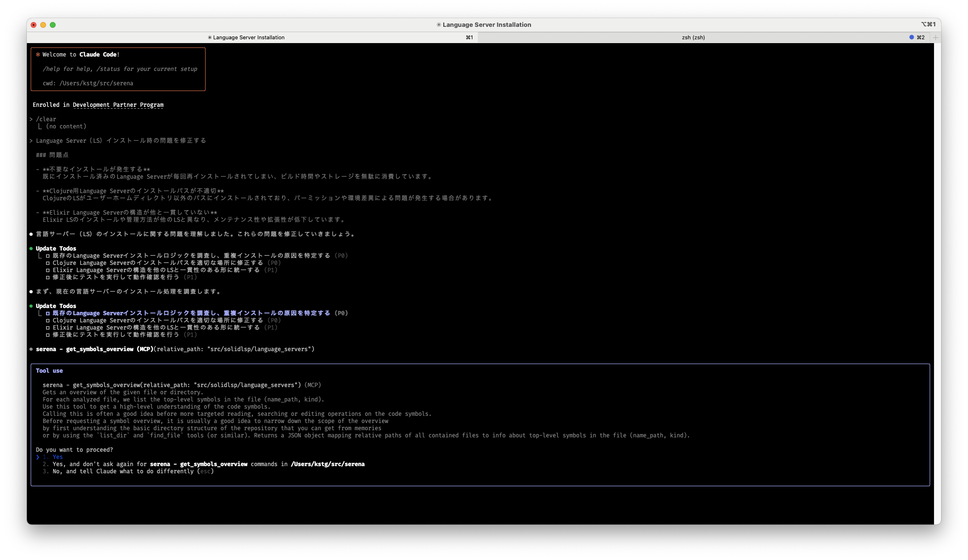This screenshot has height=560, width=968.
Task: Click the serena get_symbols_overview MCP bullet line
Action: (175, 349)
